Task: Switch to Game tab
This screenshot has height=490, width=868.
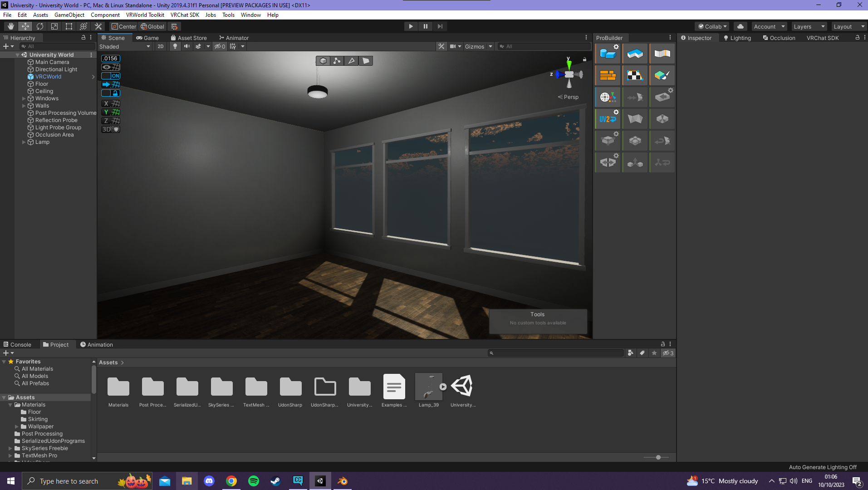Action: 147,38
